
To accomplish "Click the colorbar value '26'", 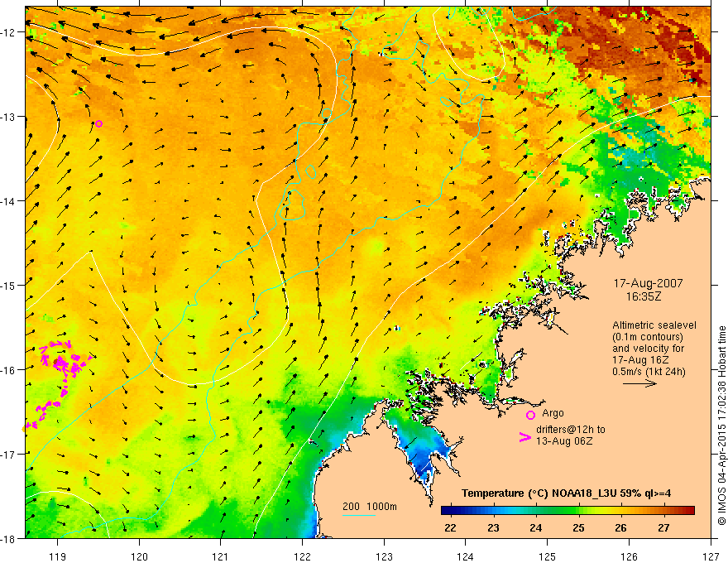I will point(620,528).
